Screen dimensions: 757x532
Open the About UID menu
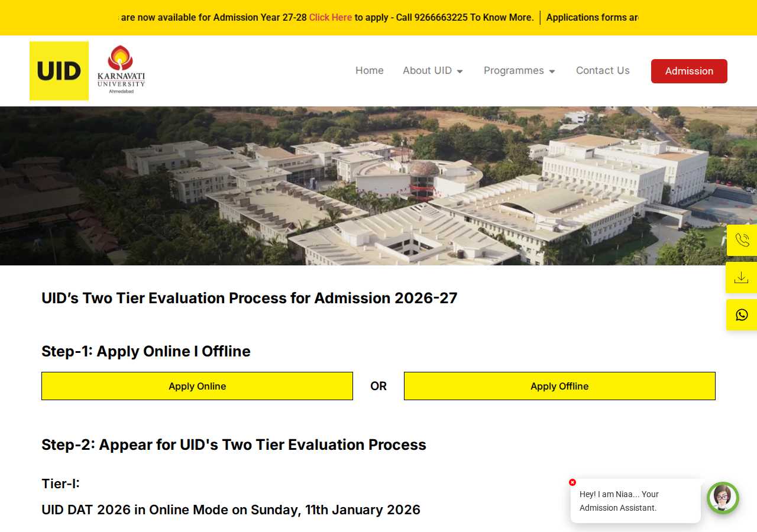pyautogui.click(x=427, y=70)
